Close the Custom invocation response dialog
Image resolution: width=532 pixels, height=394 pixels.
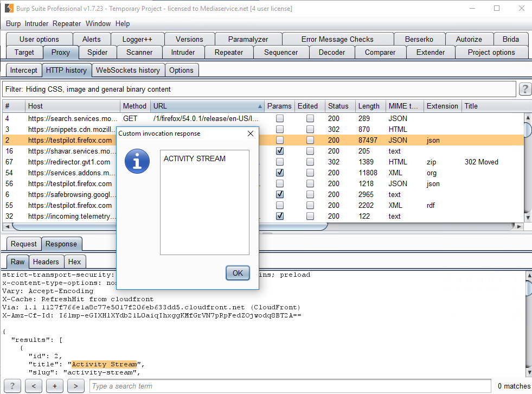pyautogui.click(x=250, y=134)
